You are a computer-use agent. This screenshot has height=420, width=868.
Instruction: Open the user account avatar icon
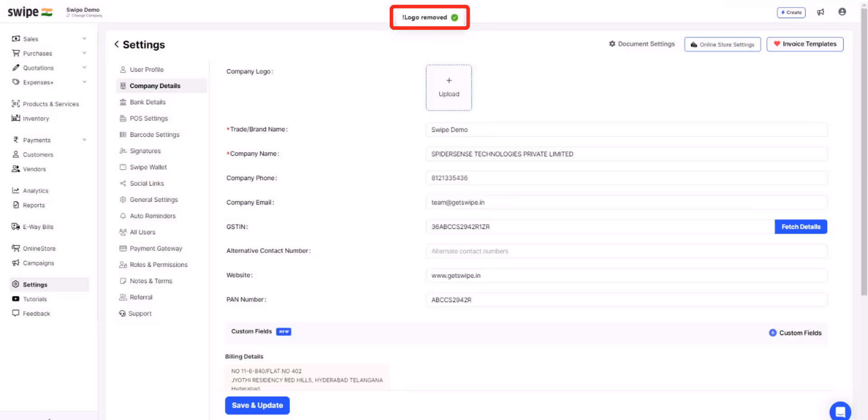click(842, 12)
